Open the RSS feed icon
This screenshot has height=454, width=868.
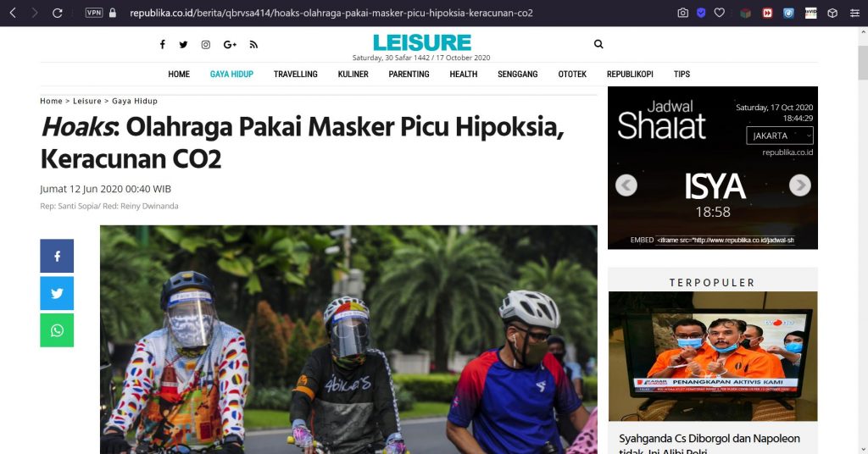coord(253,45)
